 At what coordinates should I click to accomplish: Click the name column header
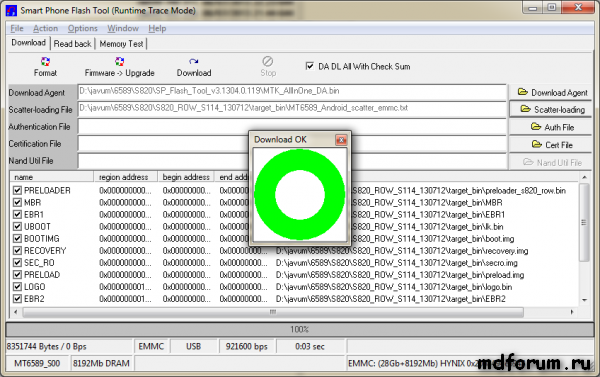[x=52, y=177]
